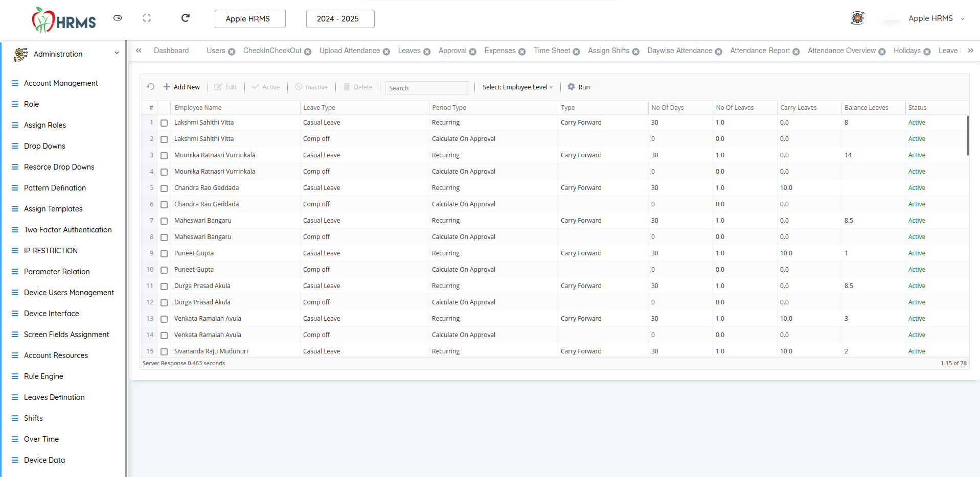The image size is (980, 477).
Task: Click the reload page icon
Action: 186,18
